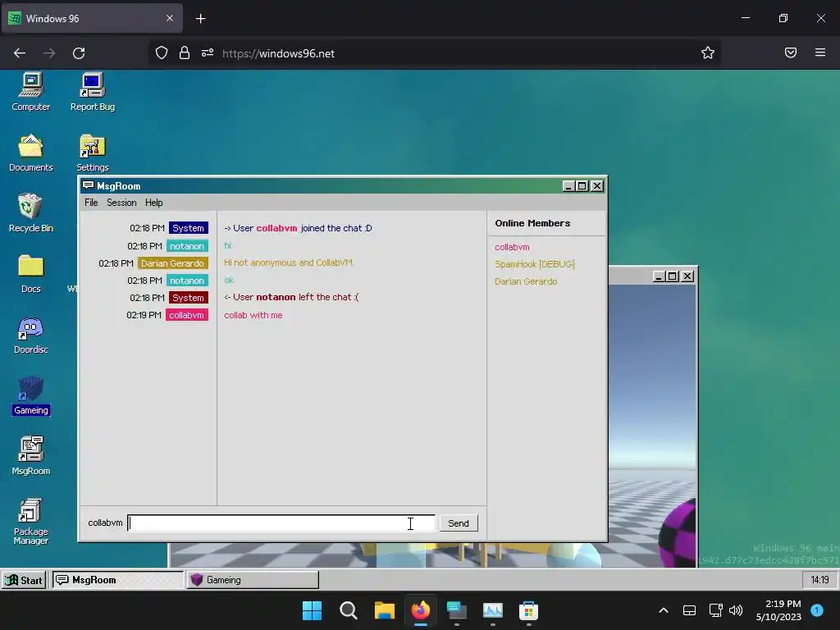Maximize the Gameing window behind MsgRoom
This screenshot has width=840, height=630.
click(x=673, y=276)
